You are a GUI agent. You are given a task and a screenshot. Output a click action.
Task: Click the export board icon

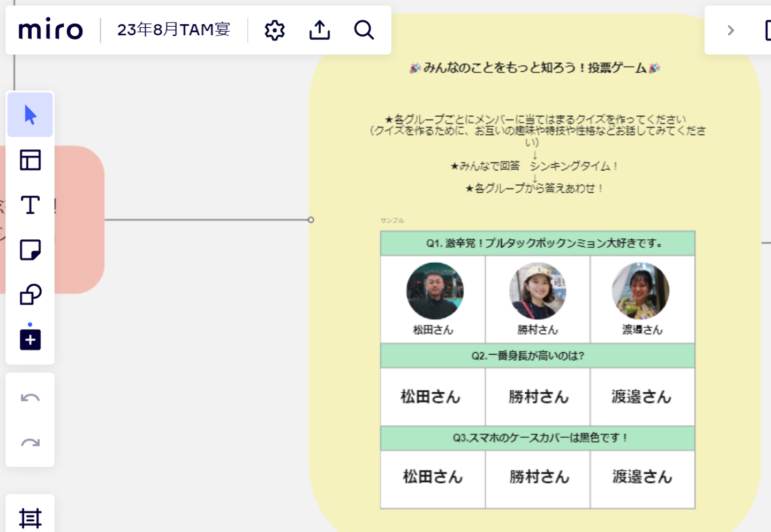click(x=320, y=30)
